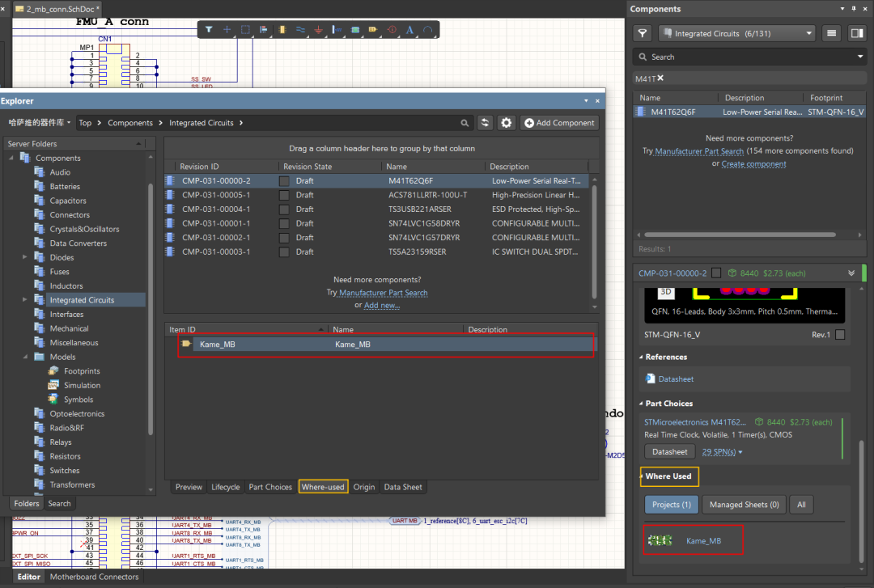Click the refresh icon in Explorer

485,123
